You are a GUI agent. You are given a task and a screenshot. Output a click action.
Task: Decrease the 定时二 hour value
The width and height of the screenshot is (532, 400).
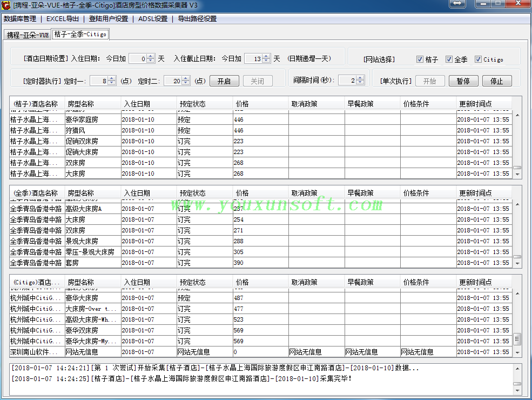click(x=186, y=83)
